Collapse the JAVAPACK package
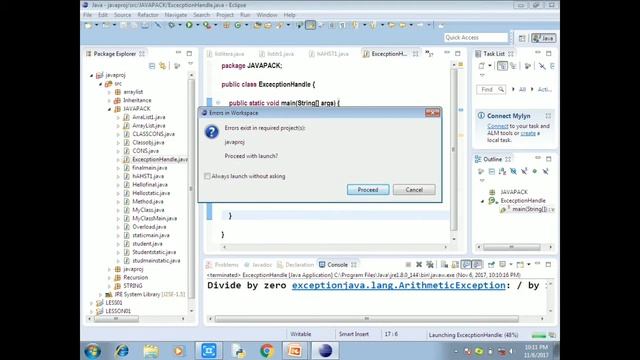The width and height of the screenshot is (640, 360). point(109,109)
